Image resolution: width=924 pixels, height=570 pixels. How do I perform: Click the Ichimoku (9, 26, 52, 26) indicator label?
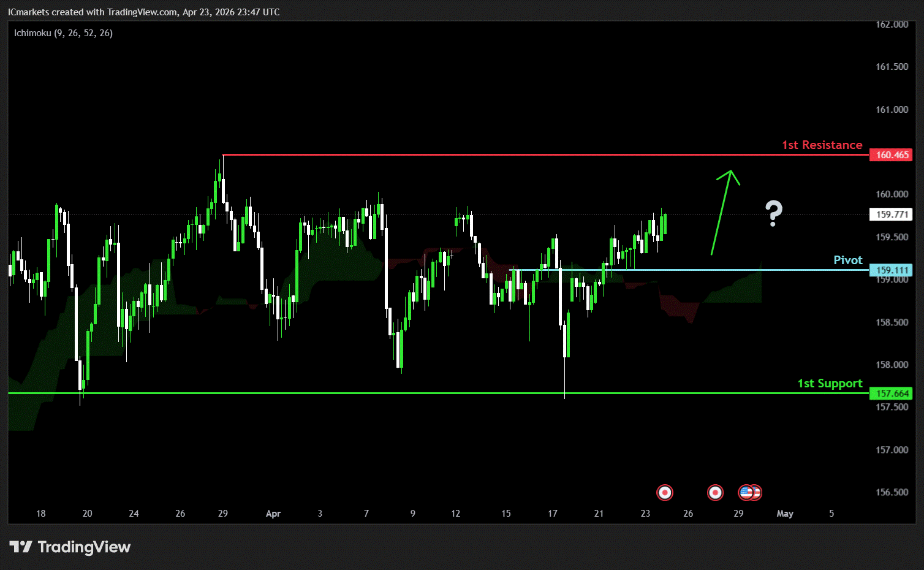pyautogui.click(x=63, y=33)
